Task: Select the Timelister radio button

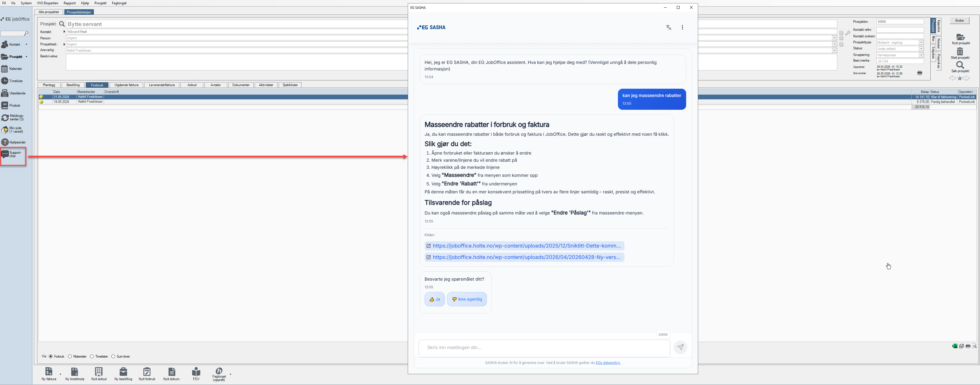Action: [92, 356]
